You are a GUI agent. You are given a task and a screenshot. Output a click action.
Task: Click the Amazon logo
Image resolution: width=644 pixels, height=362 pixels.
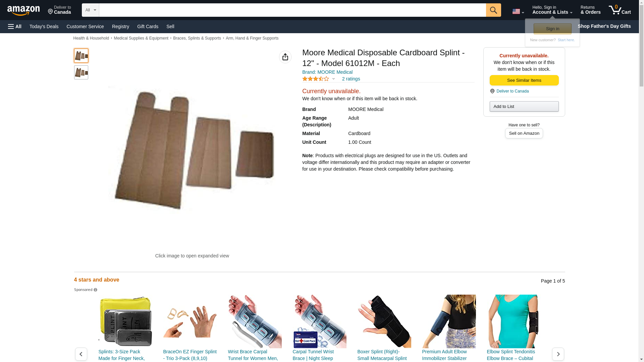point(23,10)
